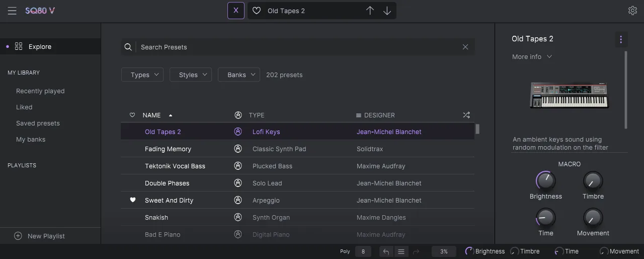644x259 pixels.
Task: Open the edit history list icon
Action: tap(401, 251)
